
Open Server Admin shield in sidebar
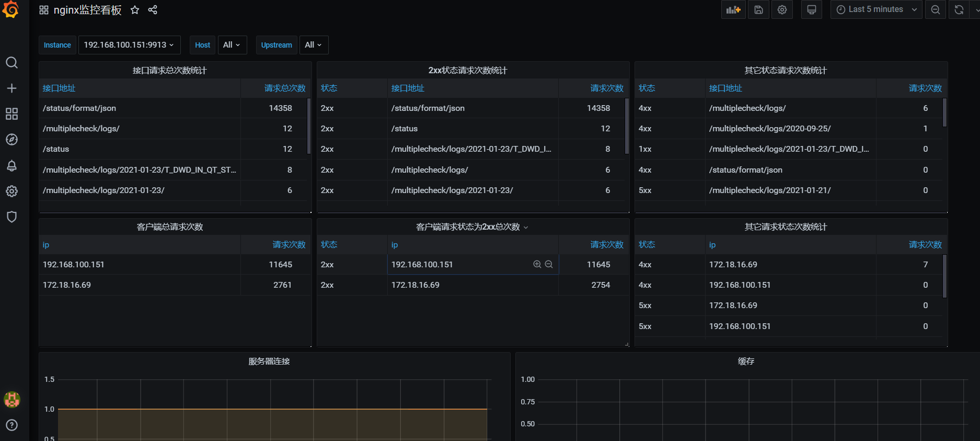pyautogui.click(x=11, y=217)
